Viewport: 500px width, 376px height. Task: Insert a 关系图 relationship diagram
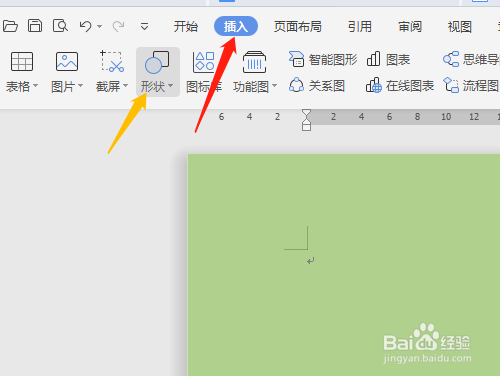(x=317, y=86)
